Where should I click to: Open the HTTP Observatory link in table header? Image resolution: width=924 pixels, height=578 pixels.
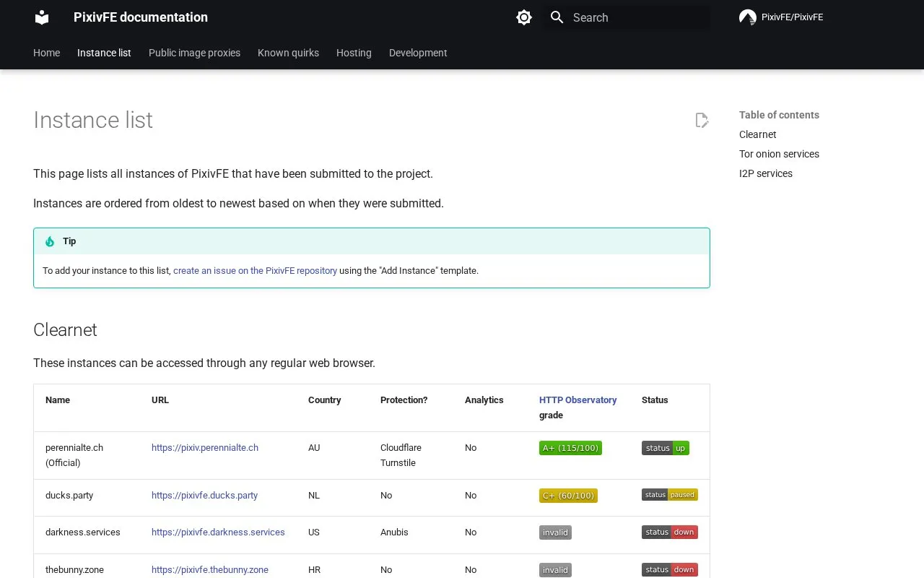click(x=577, y=400)
